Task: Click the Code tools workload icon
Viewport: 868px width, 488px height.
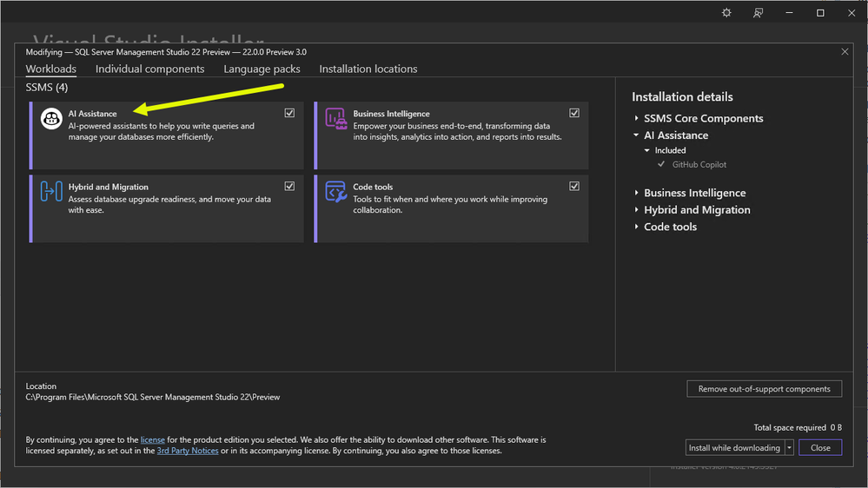Action: click(x=335, y=191)
